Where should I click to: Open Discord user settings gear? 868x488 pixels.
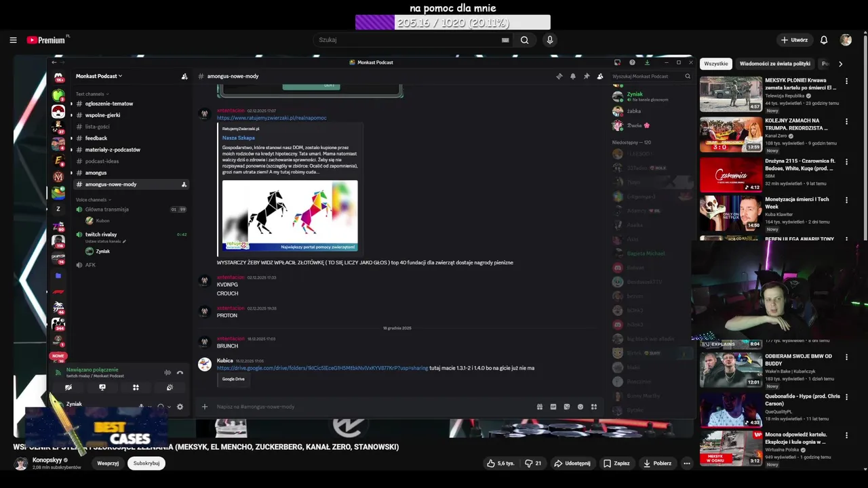coord(180,407)
